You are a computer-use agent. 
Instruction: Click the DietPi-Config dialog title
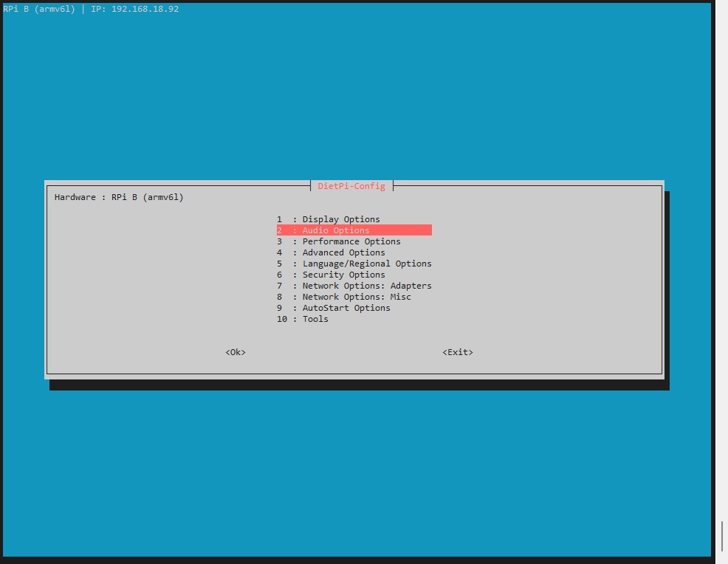[x=351, y=186]
